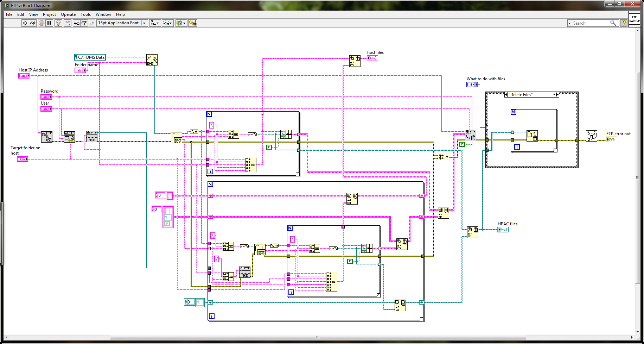644x344 pixels.
Task: Click the search magnifier icon
Action: (613, 23)
